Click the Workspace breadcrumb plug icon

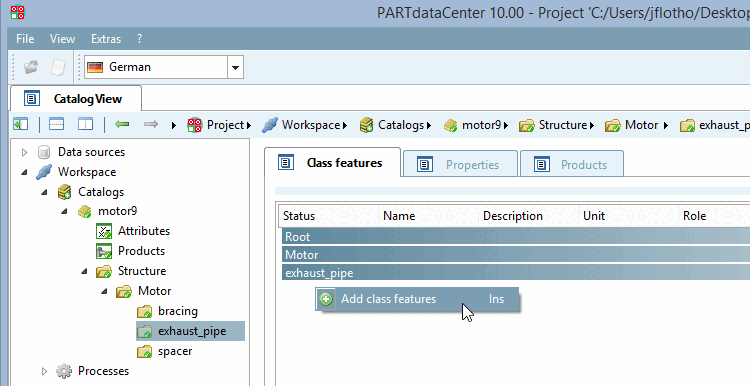click(x=270, y=125)
